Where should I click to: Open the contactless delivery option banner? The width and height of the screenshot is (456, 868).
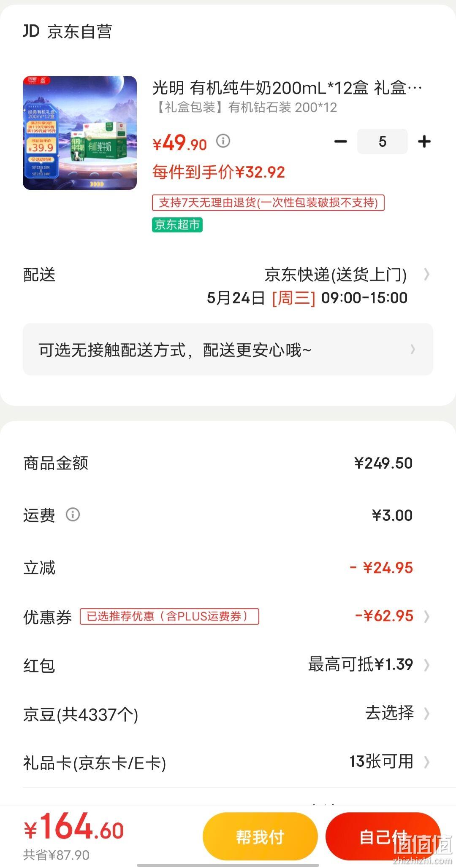coord(228,349)
